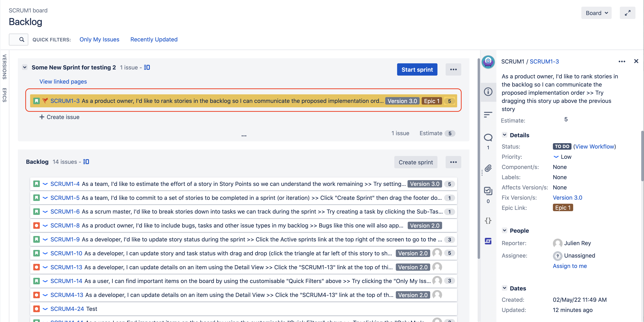644x322 pixels.
Task: Click the search magnifier icon
Action: [22, 40]
